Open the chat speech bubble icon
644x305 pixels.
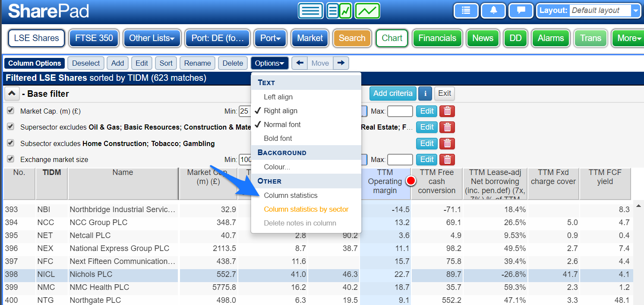(521, 11)
